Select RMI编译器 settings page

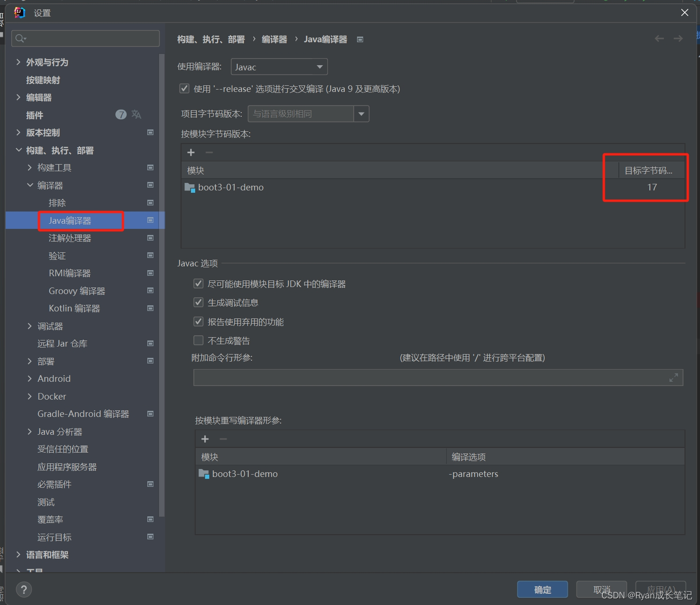coord(70,273)
